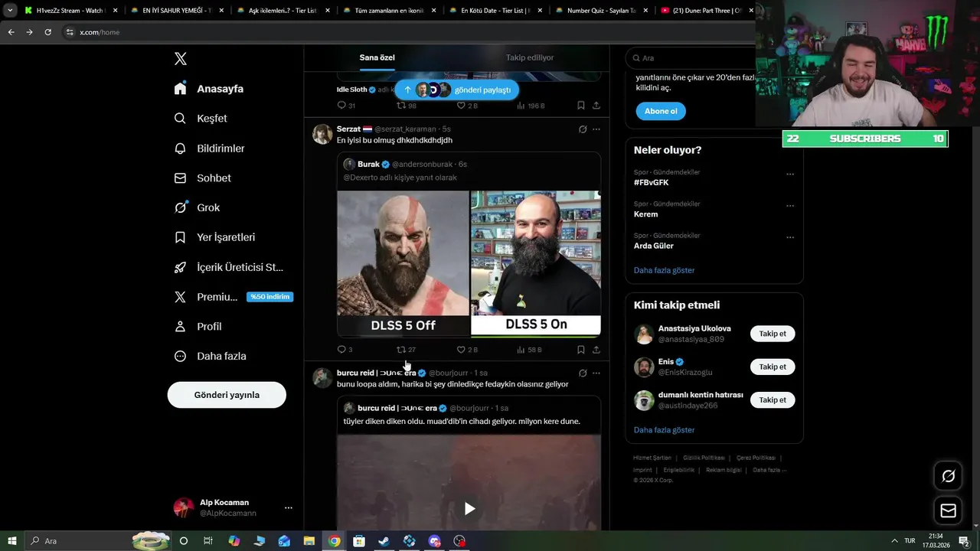This screenshot has height=551, width=980.
Task: Open Kerem trending topic
Action: coord(645,214)
